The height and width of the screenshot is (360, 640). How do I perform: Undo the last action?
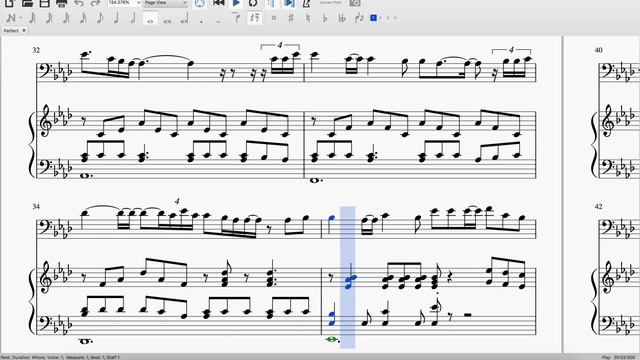point(79,3)
